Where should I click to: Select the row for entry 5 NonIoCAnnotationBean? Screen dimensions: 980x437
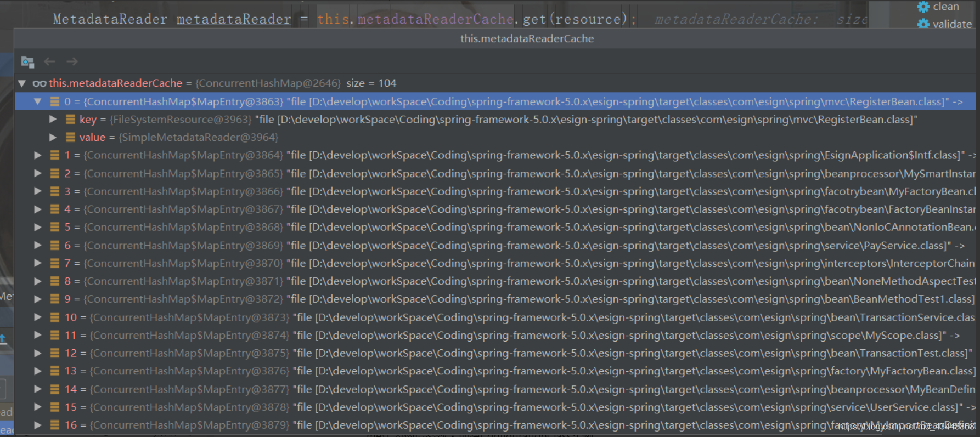pyautogui.click(x=495, y=227)
